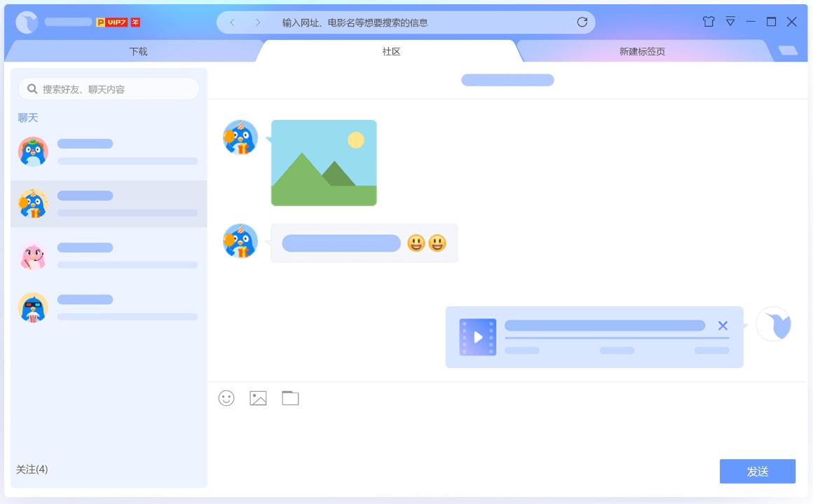Click the magnifier icon in the friend search box
The width and height of the screenshot is (813, 504).
[x=32, y=89]
